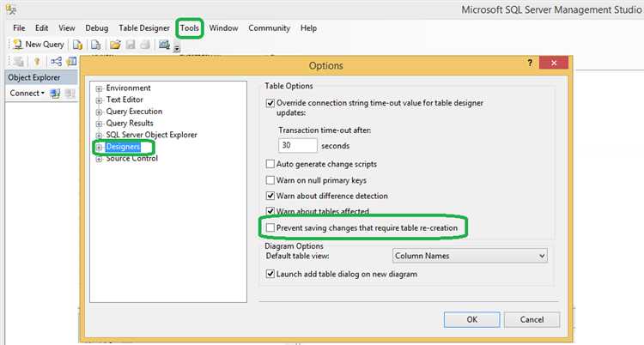The width and height of the screenshot is (644, 345).
Task: Click in the Transaction time-out seconds field
Action: pos(297,146)
